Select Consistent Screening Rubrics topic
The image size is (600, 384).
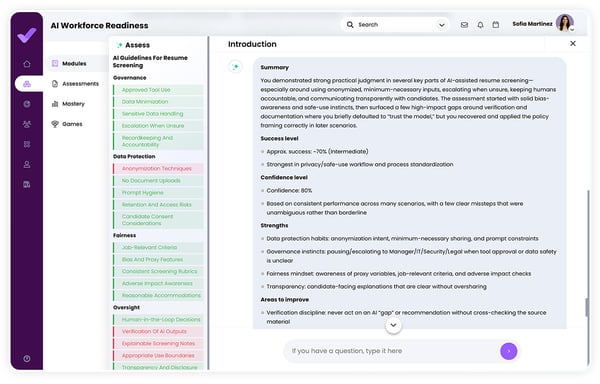click(158, 272)
